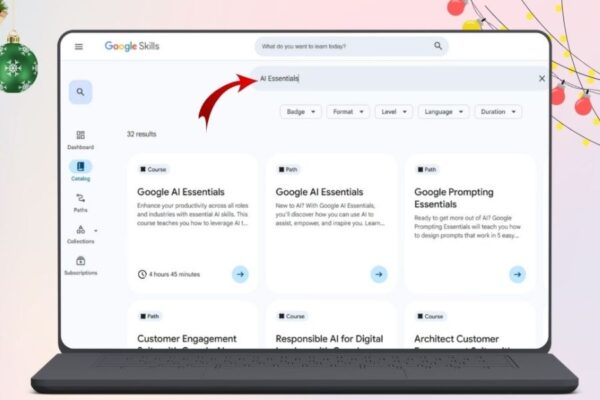Open the Google AI Essentials course arrow
Viewport: 600px width, 400px height.
pos(240,274)
